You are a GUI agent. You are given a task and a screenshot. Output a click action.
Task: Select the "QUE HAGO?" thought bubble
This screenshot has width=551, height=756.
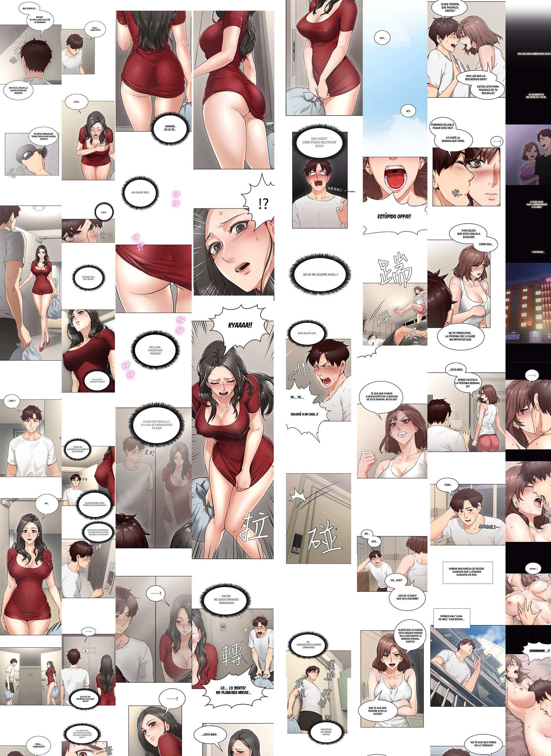(x=319, y=144)
